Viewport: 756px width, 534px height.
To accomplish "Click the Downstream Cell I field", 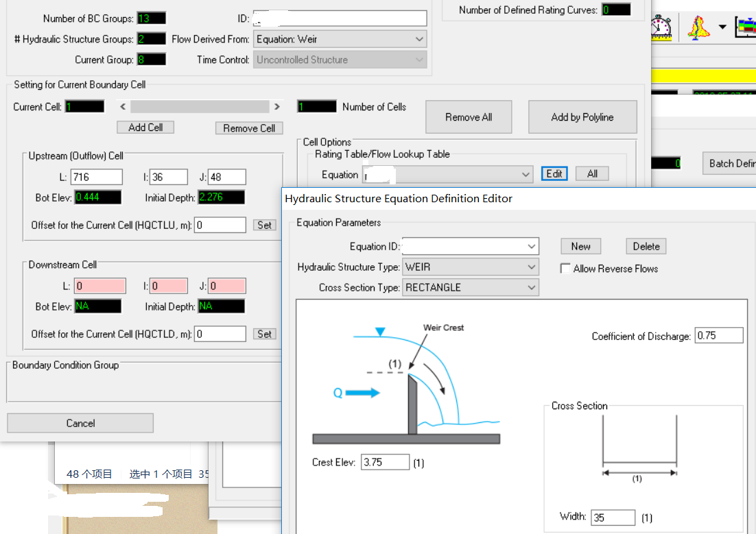I will (x=169, y=286).
